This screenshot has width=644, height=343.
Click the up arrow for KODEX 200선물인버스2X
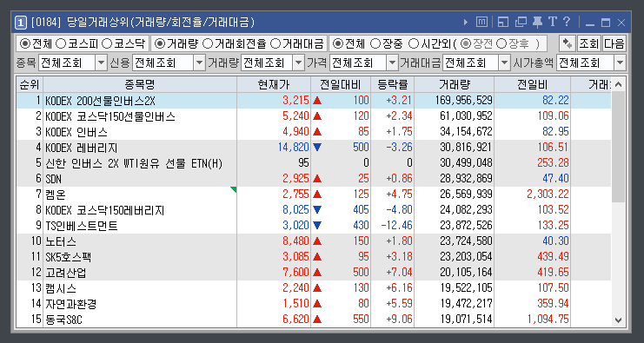click(317, 101)
